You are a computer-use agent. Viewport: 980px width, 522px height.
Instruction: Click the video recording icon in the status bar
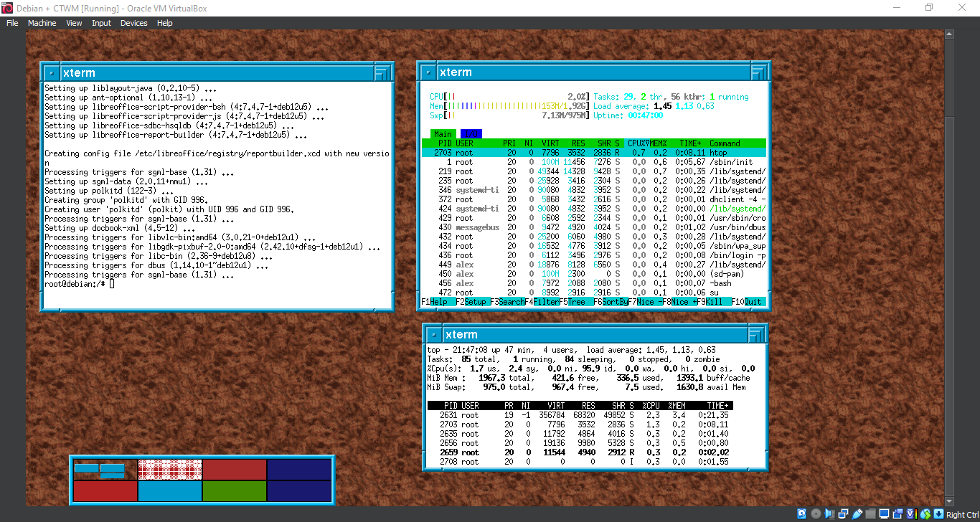pyautogui.click(x=898, y=514)
